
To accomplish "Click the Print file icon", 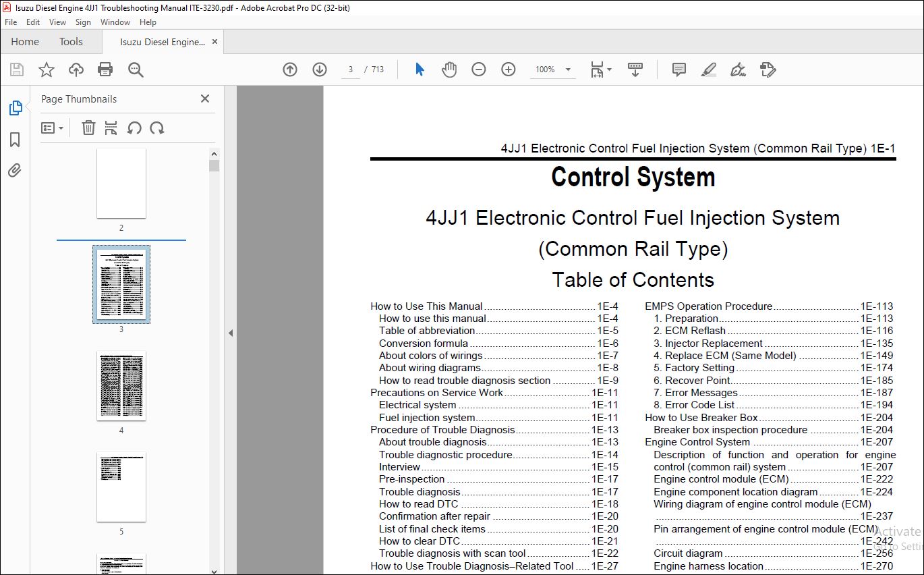I will click(105, 70).
